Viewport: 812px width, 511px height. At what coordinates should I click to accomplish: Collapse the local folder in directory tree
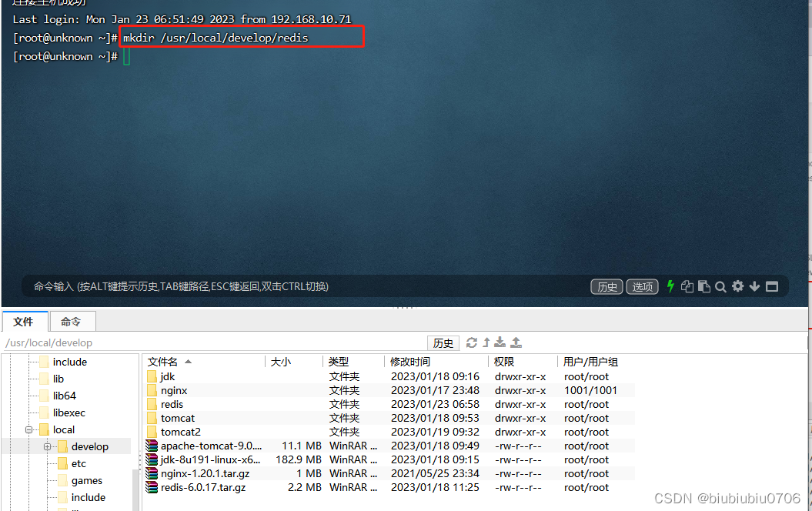coord(28,429)
